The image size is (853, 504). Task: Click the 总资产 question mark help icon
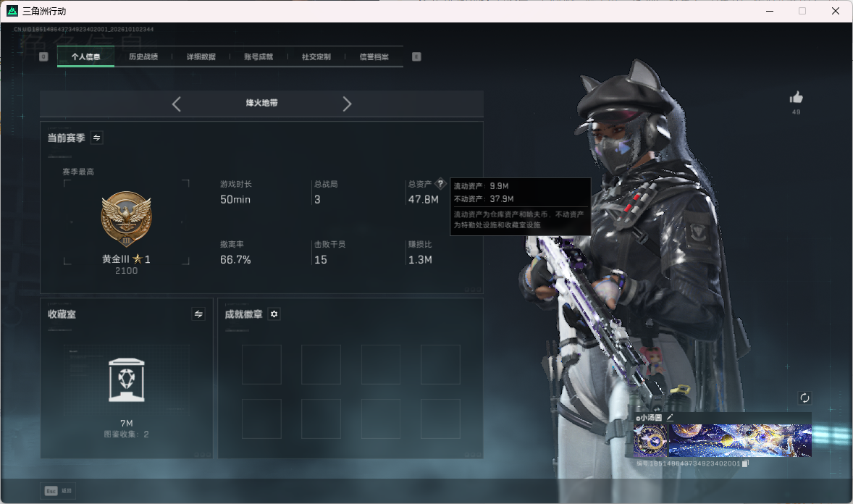(x=441, y=183)
